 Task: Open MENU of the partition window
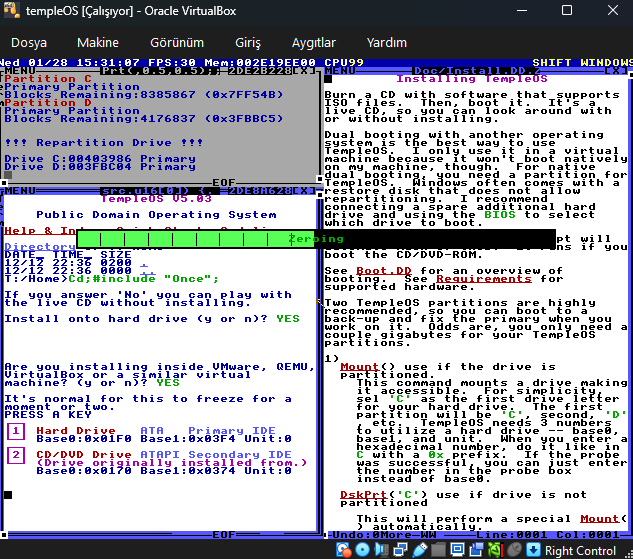coord(20,71)
